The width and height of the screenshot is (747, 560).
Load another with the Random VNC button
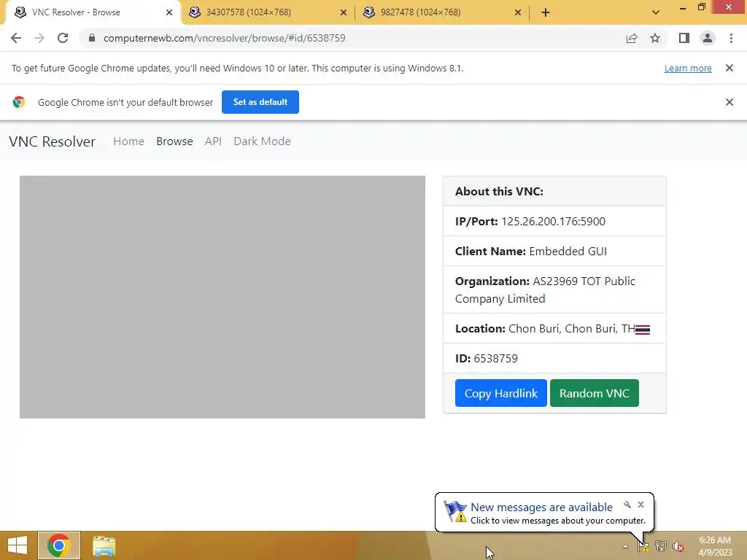coord(594,393)
